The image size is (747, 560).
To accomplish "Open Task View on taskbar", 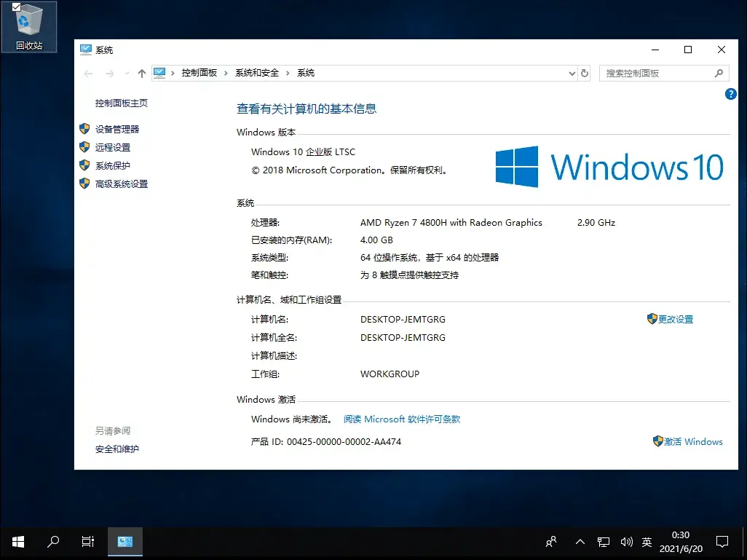I will (88, 541).
